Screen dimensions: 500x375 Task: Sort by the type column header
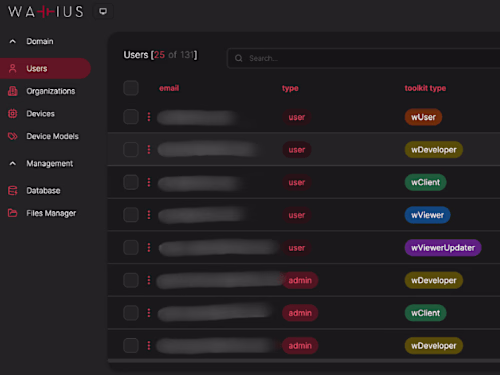coord(290,88)
